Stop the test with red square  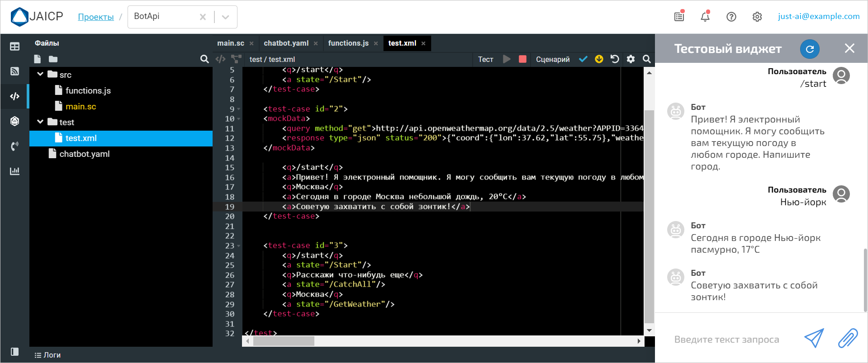tap(522, 59)
